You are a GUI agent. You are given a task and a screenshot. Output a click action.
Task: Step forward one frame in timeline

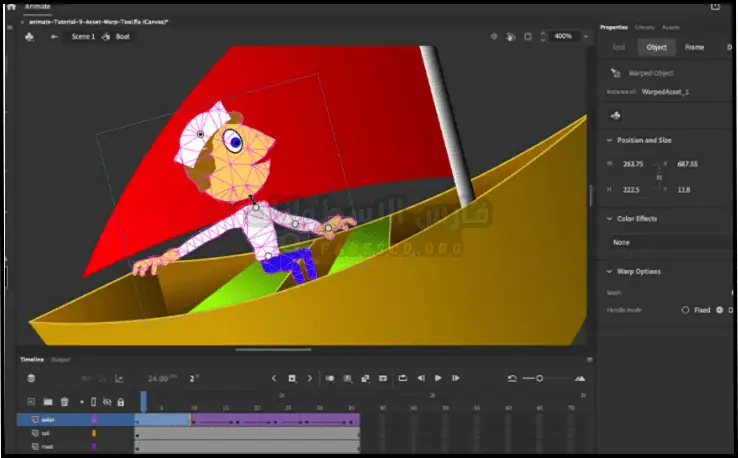coord(454,378)
